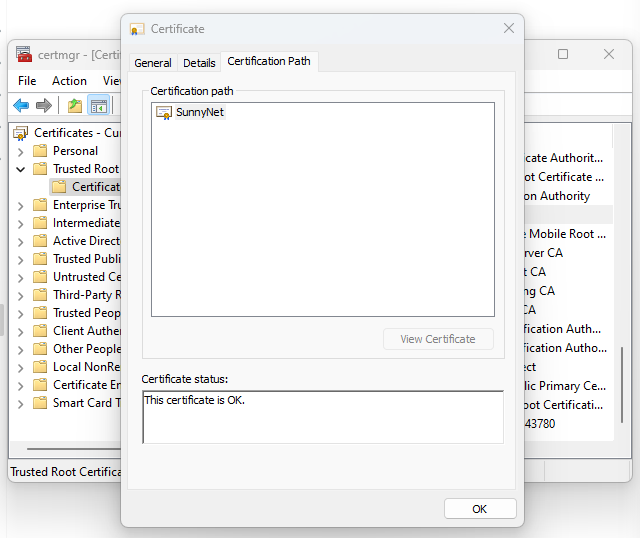
Task: Click the Up one level folder icon
Action: point(74,105)
